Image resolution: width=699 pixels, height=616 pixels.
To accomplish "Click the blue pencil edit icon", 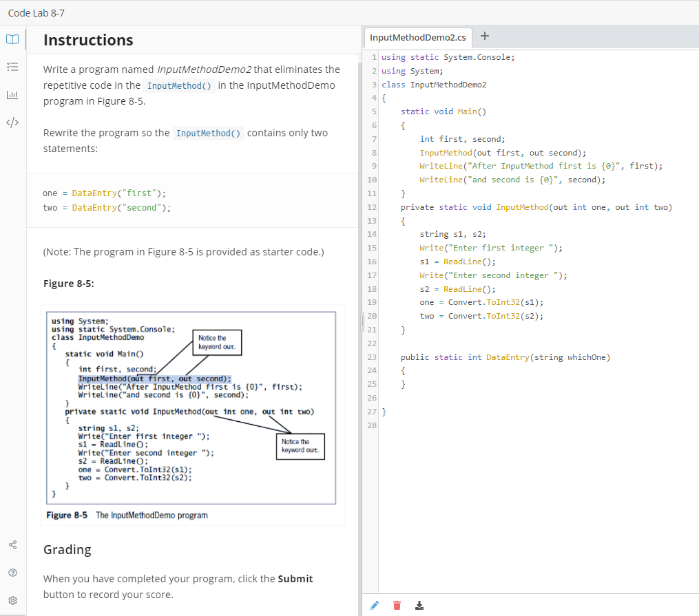I will [374, 605].
